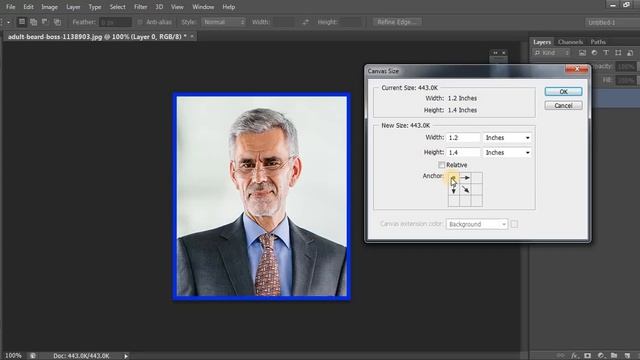Click Cancel in Canvas Size dialog
This screenshot has height=360, width=640.
[x=563, y=106]
